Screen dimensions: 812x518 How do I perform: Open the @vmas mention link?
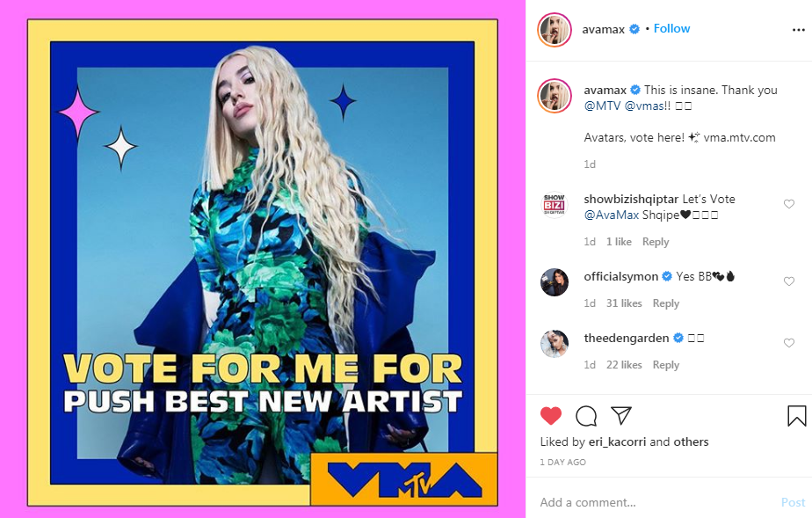point(643,106)
